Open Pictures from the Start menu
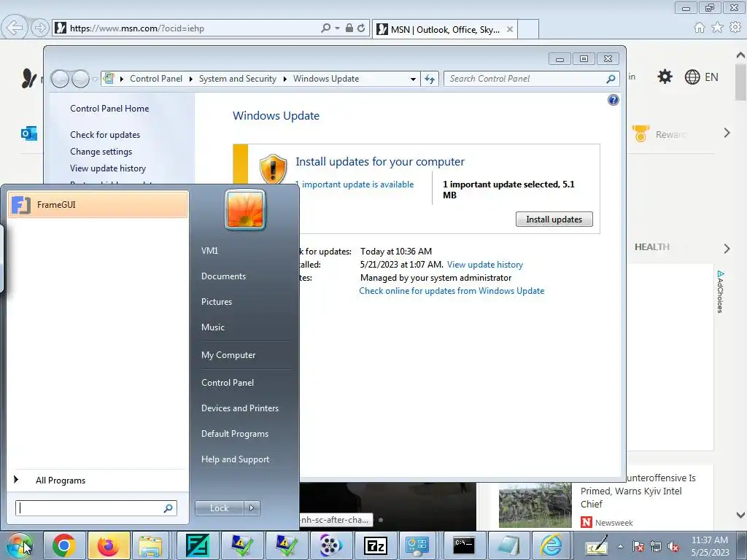 [216, 302]
